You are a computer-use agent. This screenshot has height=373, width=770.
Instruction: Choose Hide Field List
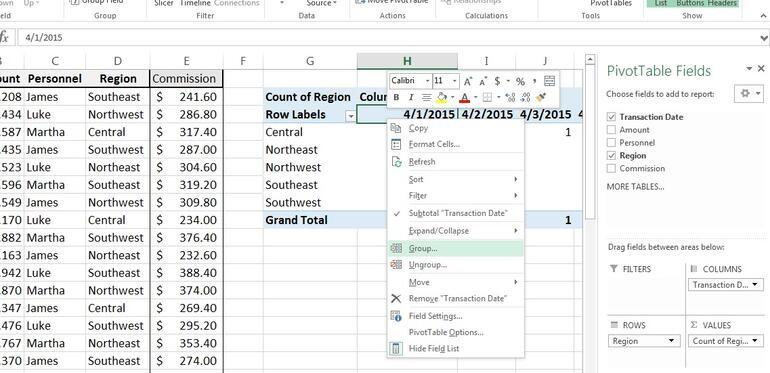455,348
